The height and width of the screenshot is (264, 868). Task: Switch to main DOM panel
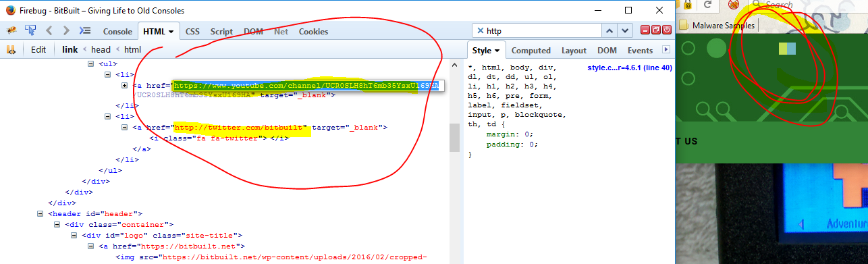pyautogui.click(x=254, y=32)
